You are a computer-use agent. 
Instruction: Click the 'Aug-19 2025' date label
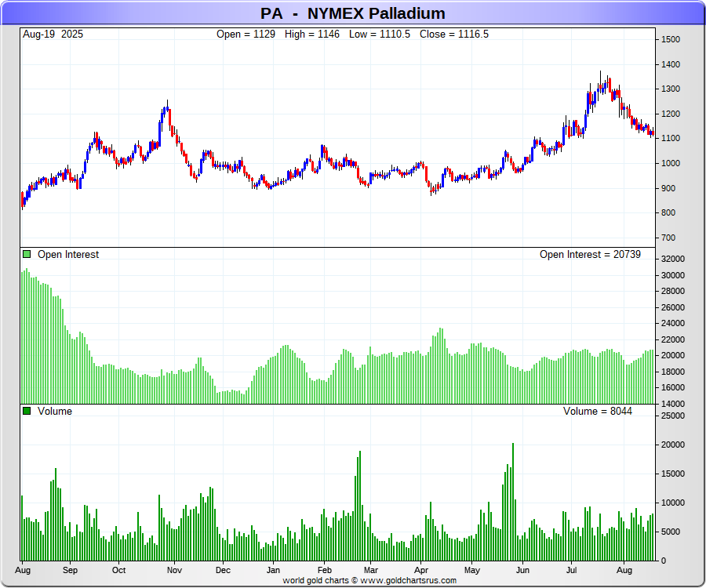point(53,34)
